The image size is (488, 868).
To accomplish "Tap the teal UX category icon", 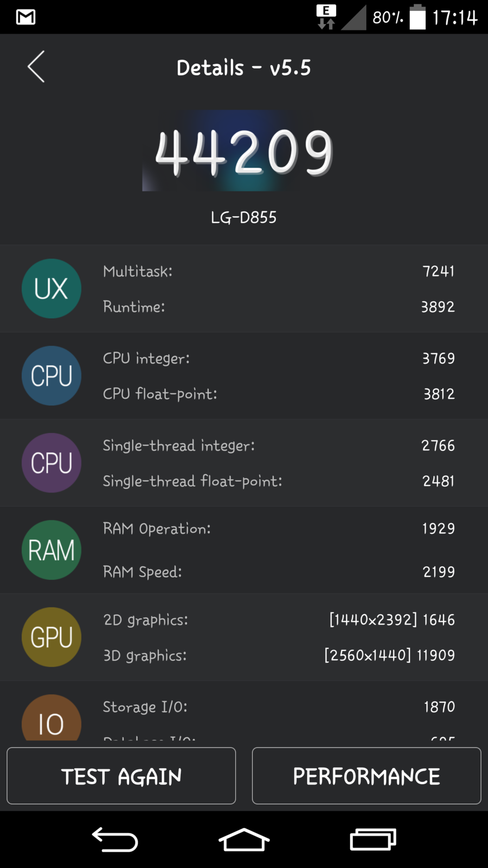I will [52, 289].
